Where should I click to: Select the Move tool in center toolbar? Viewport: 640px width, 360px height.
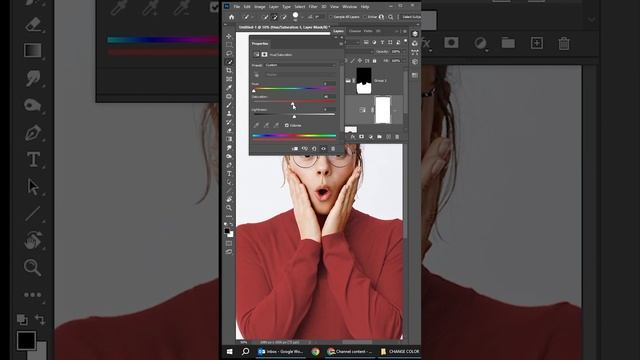coord(229,36)
